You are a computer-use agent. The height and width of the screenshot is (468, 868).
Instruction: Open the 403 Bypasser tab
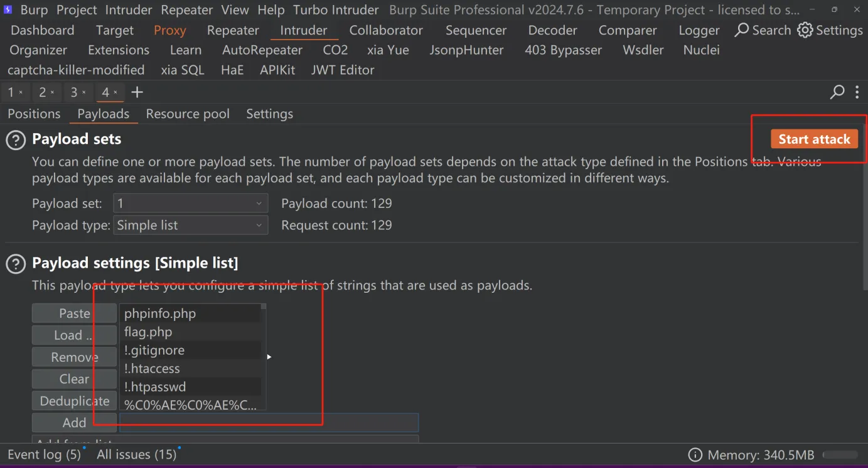click(563, 50)
